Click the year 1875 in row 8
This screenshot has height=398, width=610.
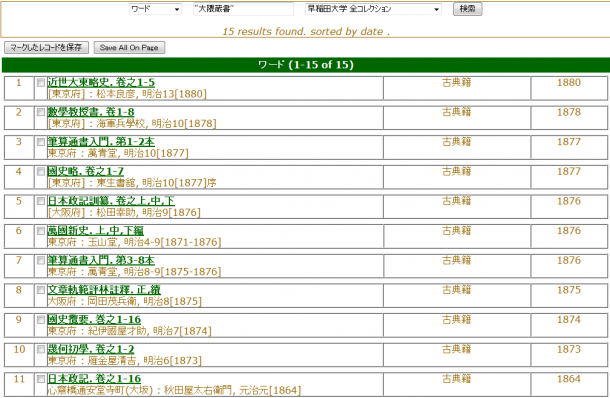569,290
